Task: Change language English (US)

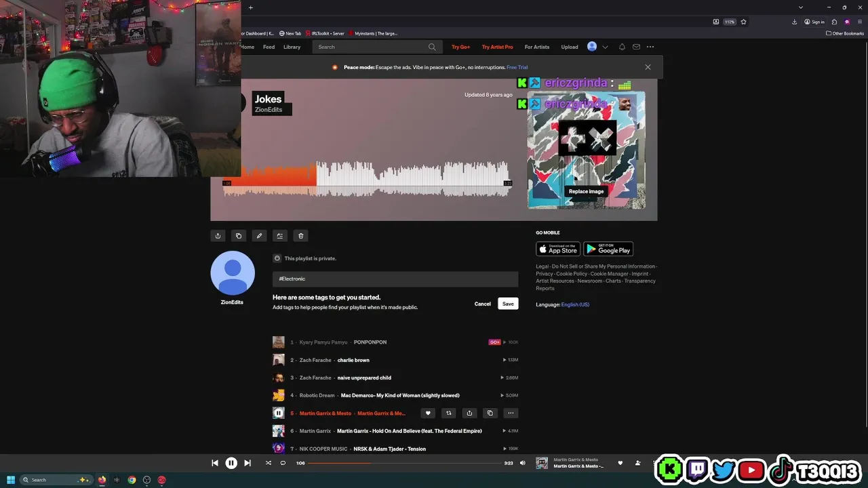Action: click(x=575, y=304)
